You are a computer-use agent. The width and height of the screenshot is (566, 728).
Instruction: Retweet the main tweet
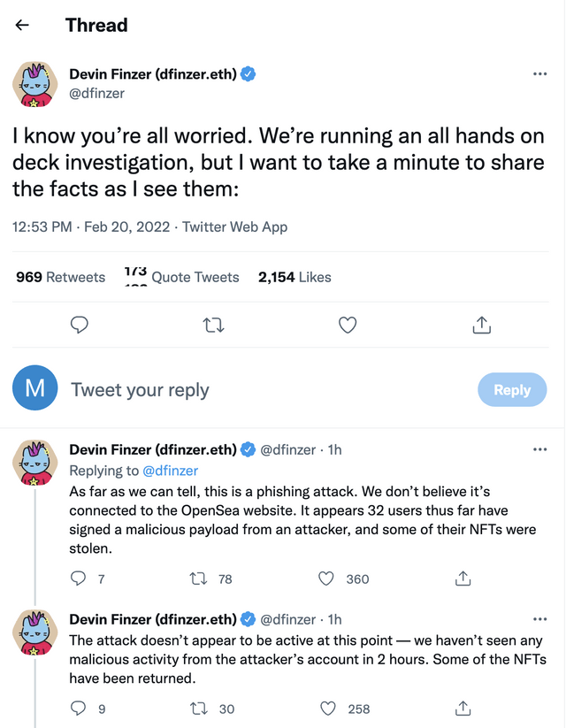[213, 326]
